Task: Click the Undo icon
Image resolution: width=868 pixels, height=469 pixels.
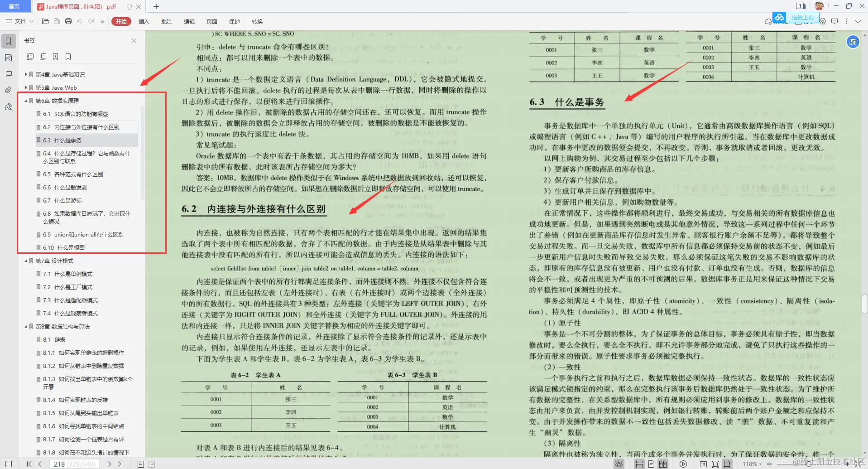Action: (x=80, y=21)
